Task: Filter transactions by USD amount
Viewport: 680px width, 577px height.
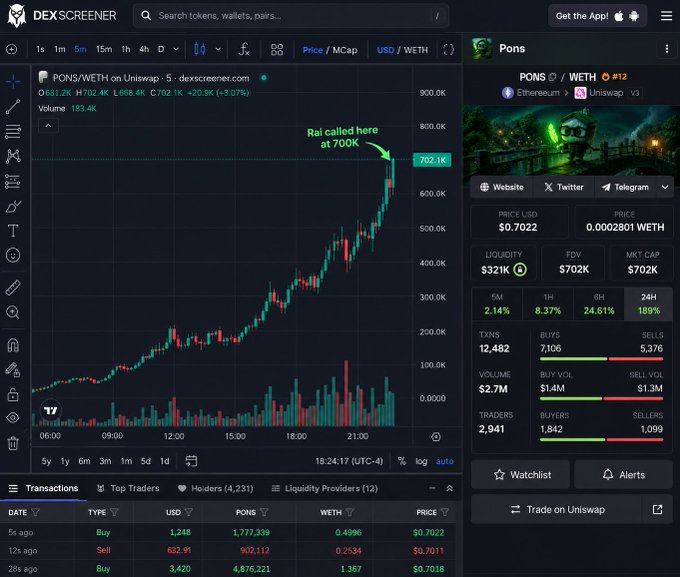Action: tap(189, 512)
